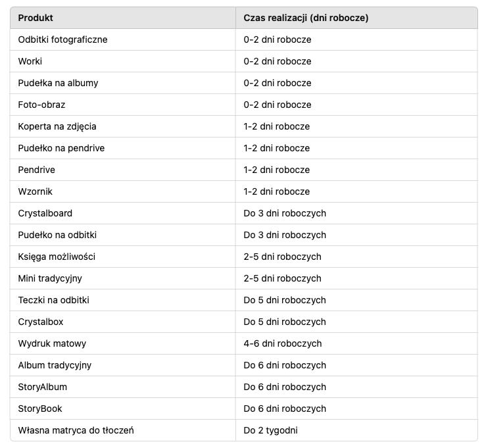
Task: Click the Foto-obraz product name
Action: (41, 105)
